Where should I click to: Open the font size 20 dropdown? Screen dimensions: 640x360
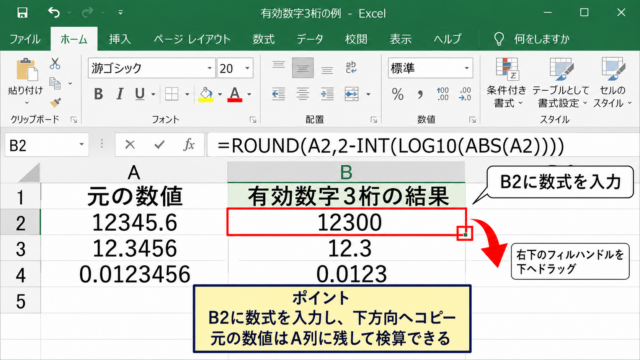click(x=247, y=68)
